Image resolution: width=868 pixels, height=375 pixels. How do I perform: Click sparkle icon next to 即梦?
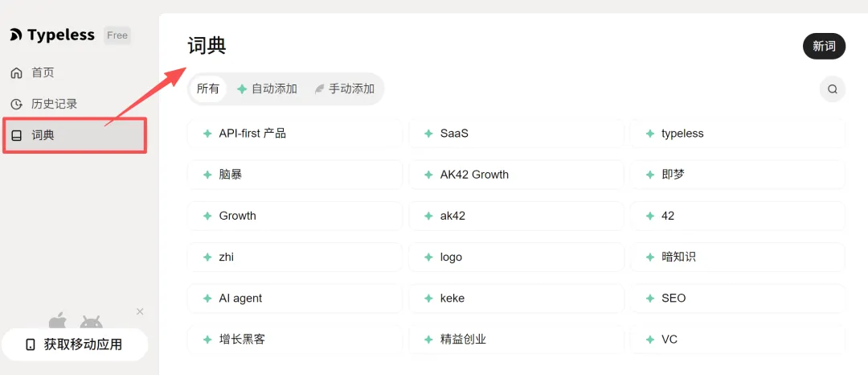point(650,175)
